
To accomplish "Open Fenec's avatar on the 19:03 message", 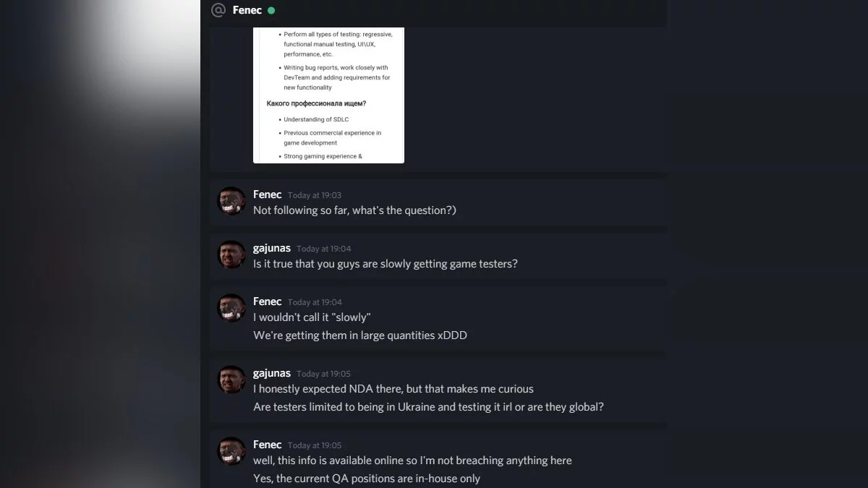I will point(231,201).
